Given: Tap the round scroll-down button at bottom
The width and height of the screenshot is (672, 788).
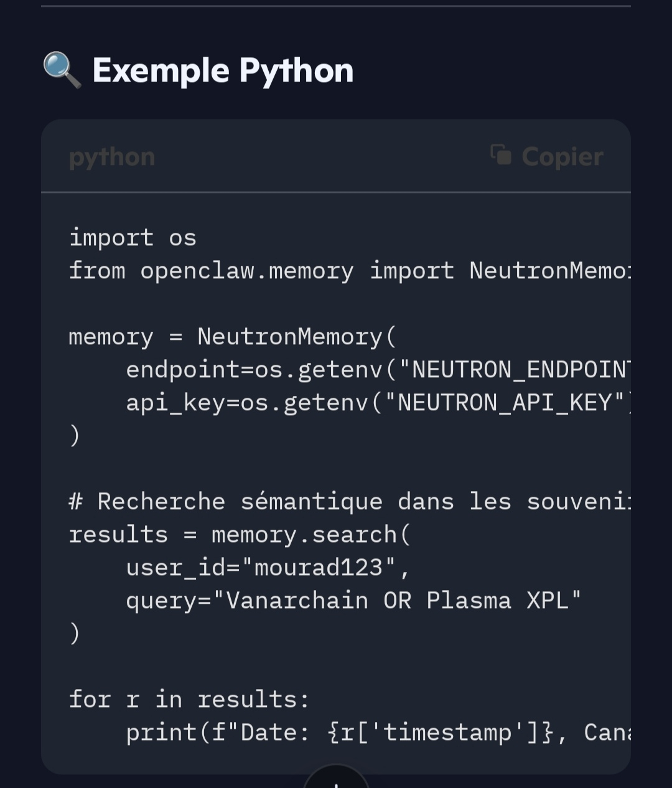Looking at the screenshot, I should click(336, 779).
